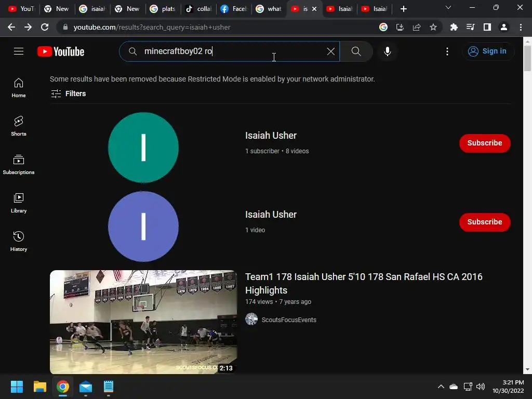This screenshot has width=532, height=399.
Task: Open the Windows Start menu
Action: (x=17, y=387)
